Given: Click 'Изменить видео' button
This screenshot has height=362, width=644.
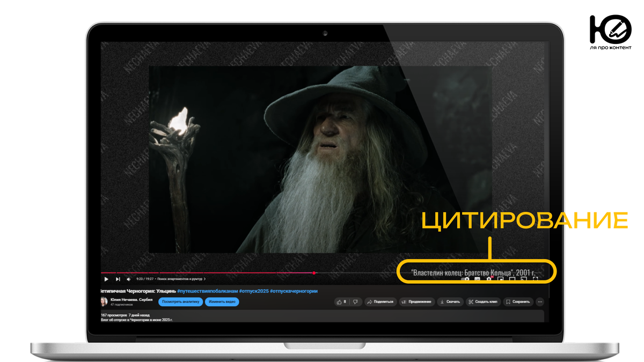Looking at the screenshot, I should pyautogui.click(x=222, y=302).
